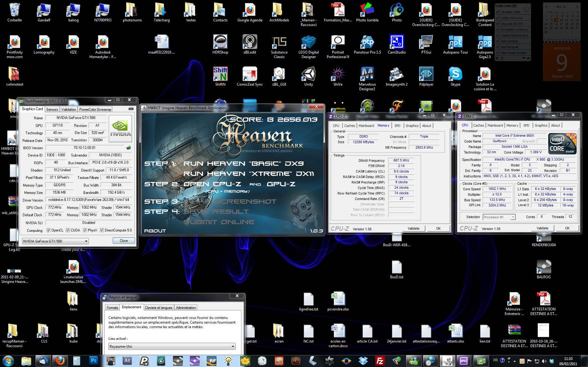Check off 'christian CdN' todo item

pos(498,12)
